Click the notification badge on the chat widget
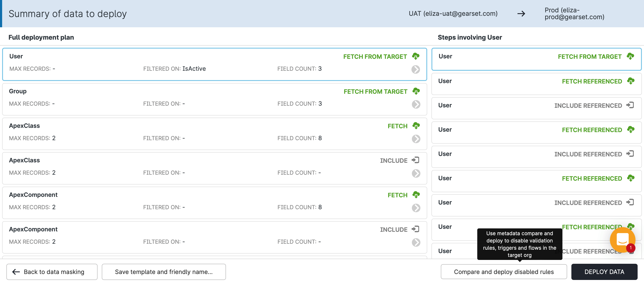 [x=631, y=248]
